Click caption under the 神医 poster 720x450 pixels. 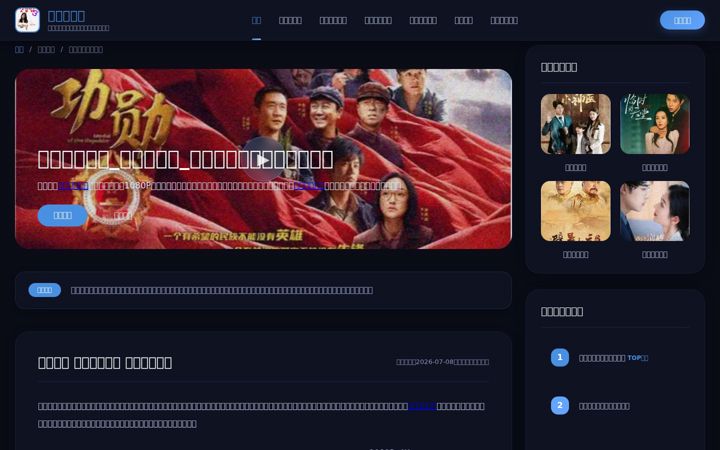click(575, 168)
